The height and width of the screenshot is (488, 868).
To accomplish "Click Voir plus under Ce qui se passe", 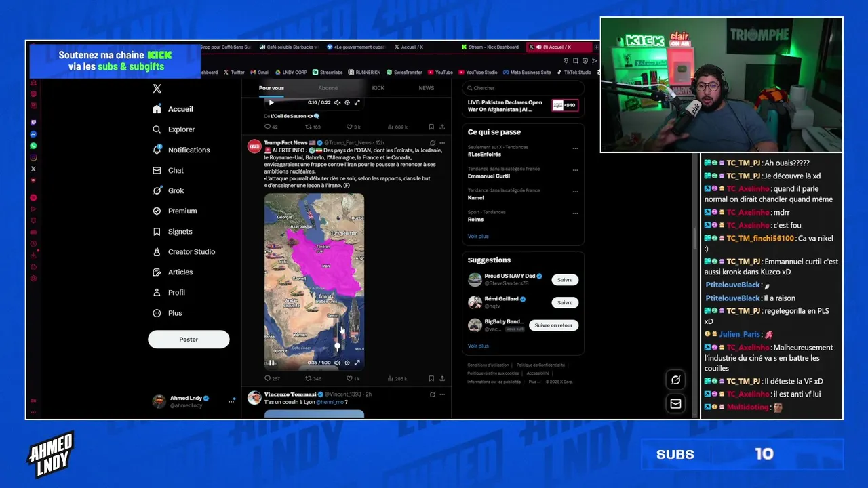I will [478, 236].
